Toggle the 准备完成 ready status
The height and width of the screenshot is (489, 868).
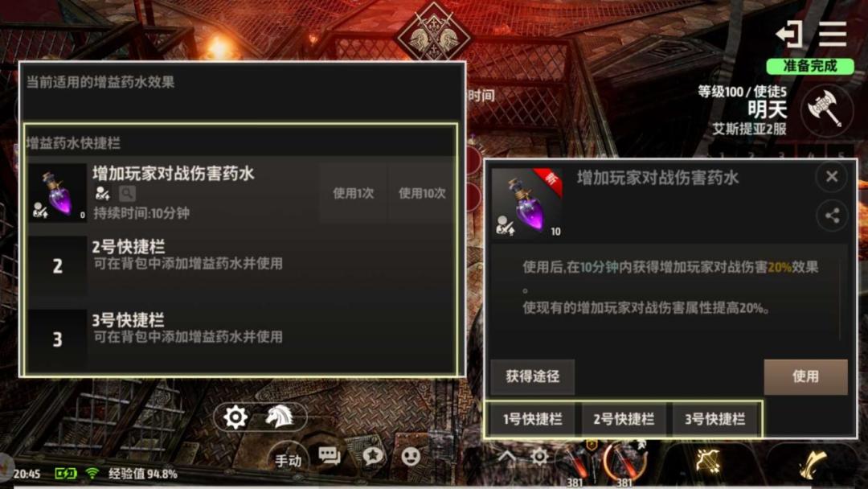(810, 66)
